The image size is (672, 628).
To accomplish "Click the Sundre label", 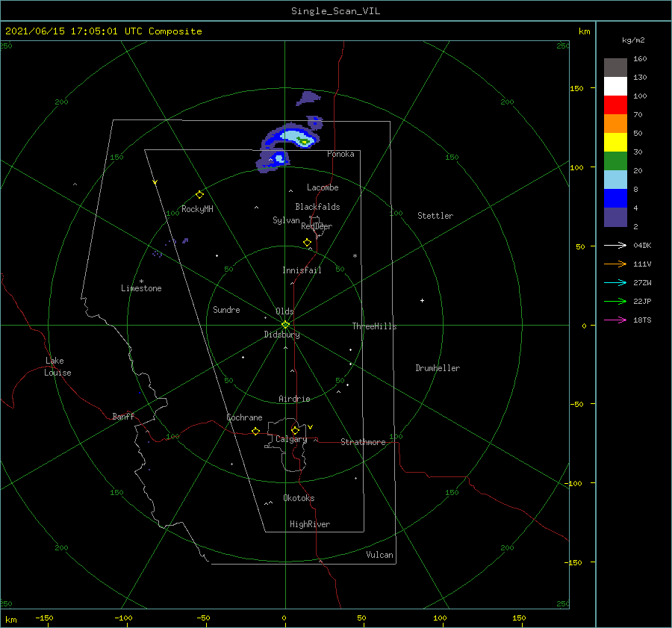I will [x=226, y=309].
